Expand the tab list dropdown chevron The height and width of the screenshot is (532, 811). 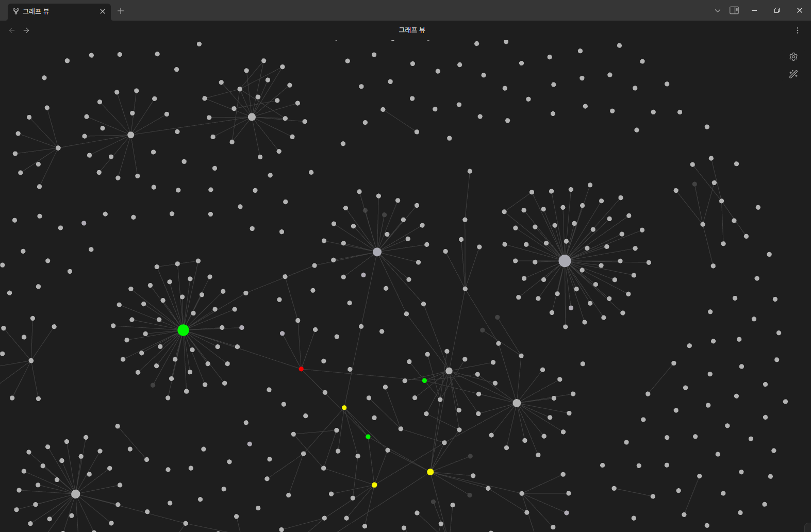(717, 11)
